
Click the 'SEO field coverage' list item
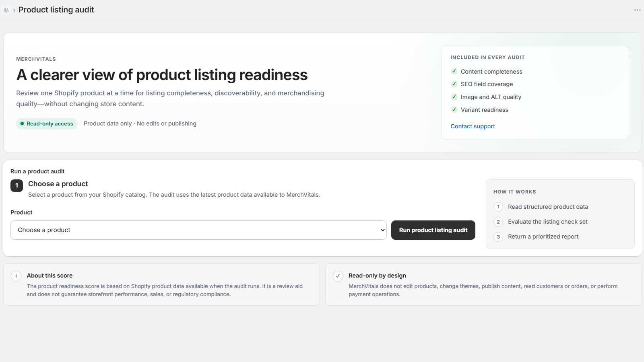[x=487, y=84]
